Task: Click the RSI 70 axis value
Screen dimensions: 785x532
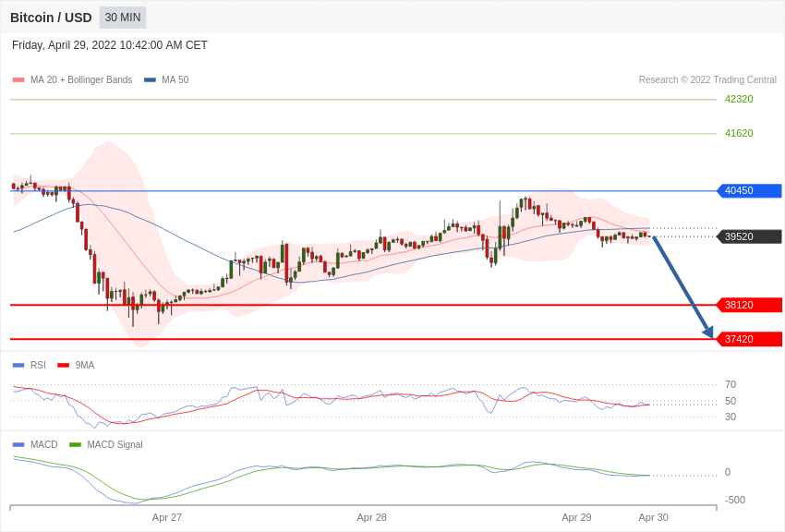Action: click(731, 384)
